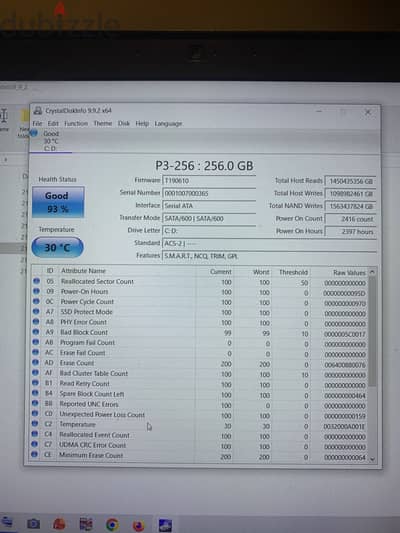The height and width of the screenshot is (533, 400).
Task: Click the Drive Letter C: D: field
Action: pyautogui.click(x=209, y=231)
